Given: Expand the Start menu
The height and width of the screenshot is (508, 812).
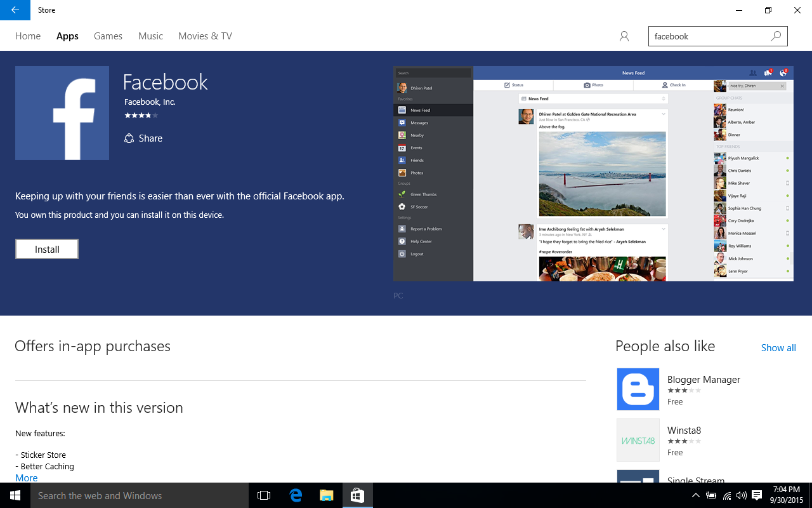Looking at the screenshot, I should click(15, 495).
